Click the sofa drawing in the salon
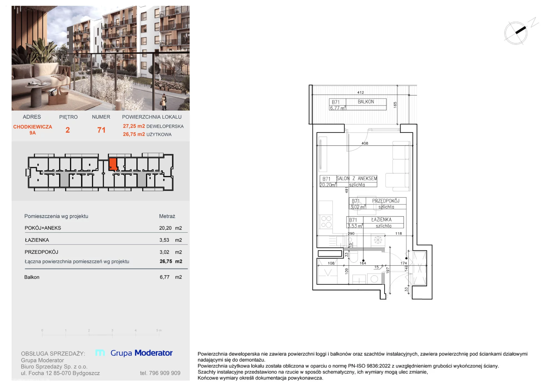Screen dimensions: 555x392 pos(398,166)
